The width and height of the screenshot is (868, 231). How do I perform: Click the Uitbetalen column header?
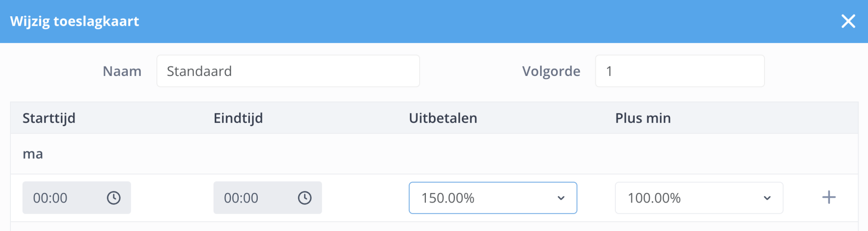click(443, 118)
